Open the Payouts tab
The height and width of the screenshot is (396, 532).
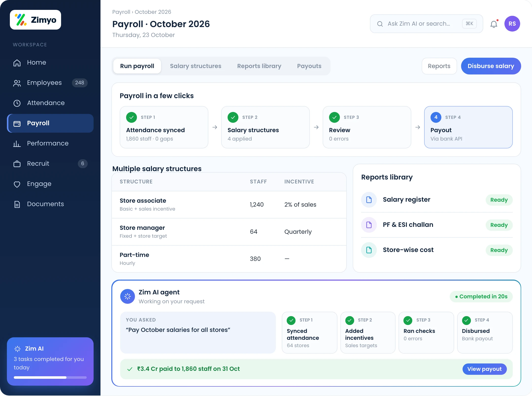point(309,66)
